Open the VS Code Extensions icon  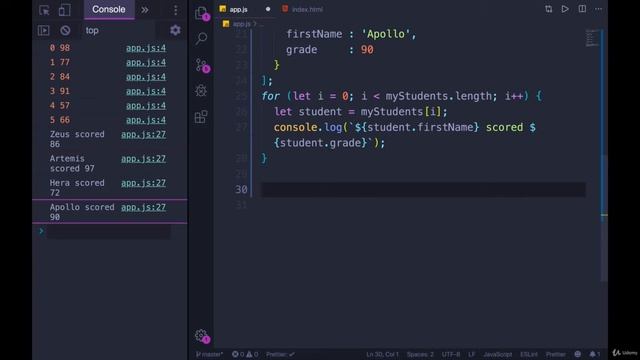(x=201, y=117)
